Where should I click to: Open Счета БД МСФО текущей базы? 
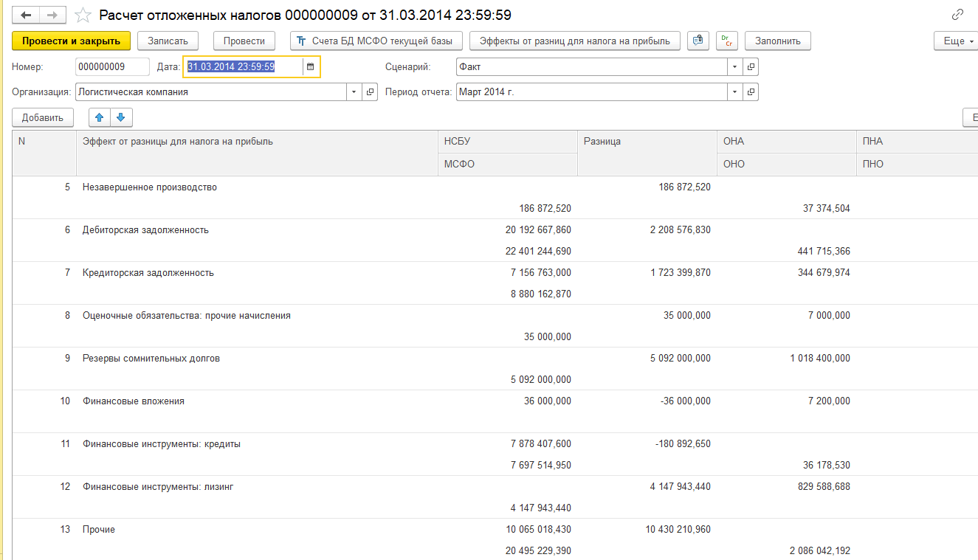(376, 41)
